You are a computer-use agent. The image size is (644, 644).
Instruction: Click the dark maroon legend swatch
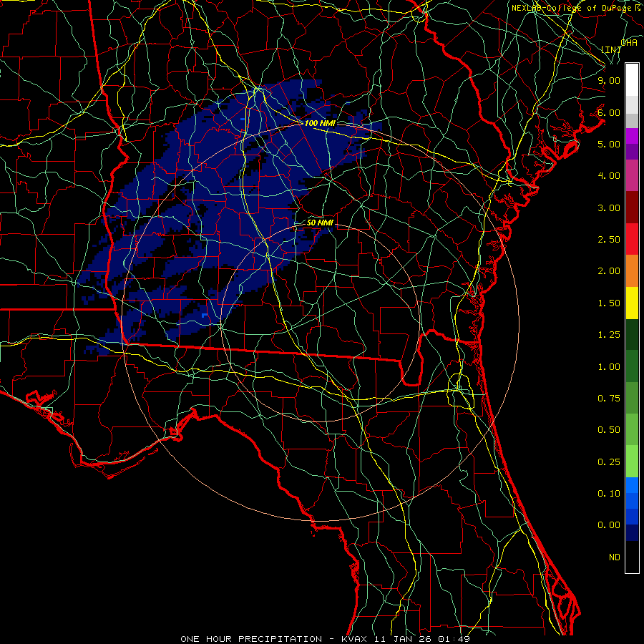[632, 208]
